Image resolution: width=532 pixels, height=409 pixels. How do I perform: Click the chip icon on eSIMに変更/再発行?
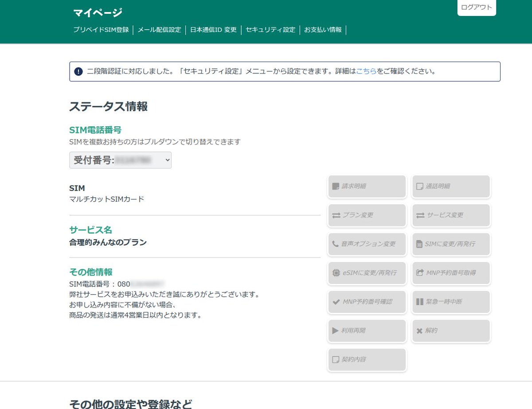click(x=336, y=273)
